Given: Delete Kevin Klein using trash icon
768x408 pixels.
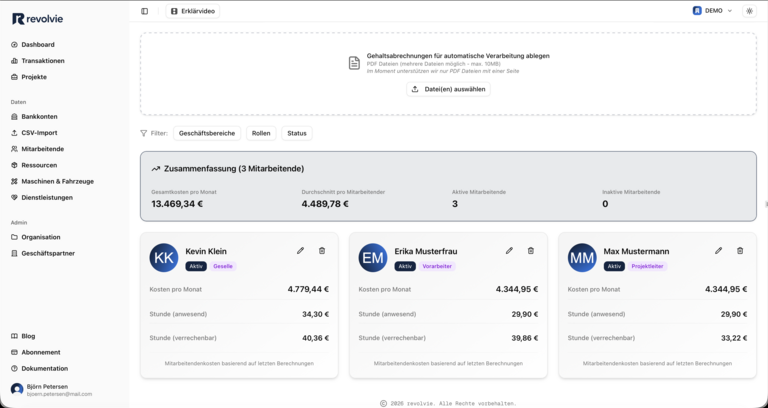Looking at the screenshot, I should click(322, 251).
